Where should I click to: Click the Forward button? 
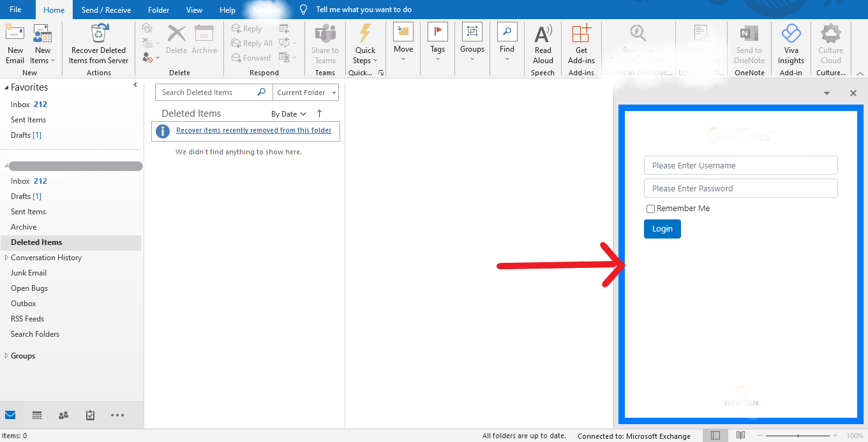coord(251,58)
